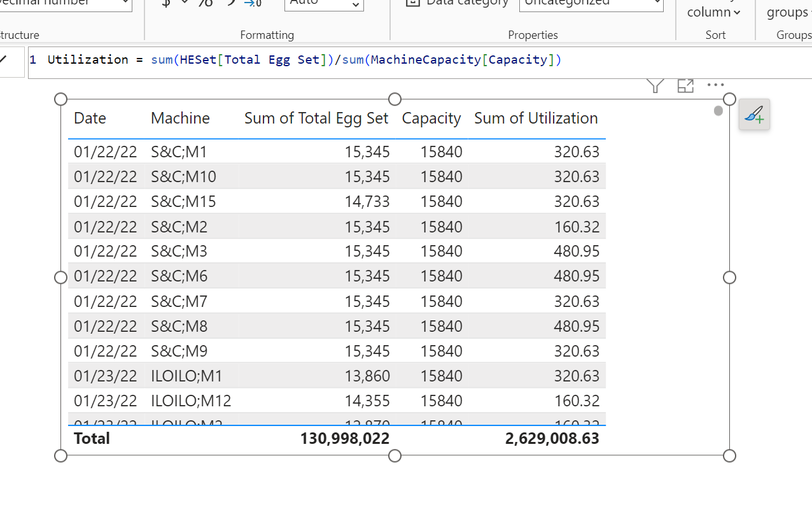This screenshot has width=812, height=505.
Task: Select the S&C;M2 machine cell
Action: point(179,227)
